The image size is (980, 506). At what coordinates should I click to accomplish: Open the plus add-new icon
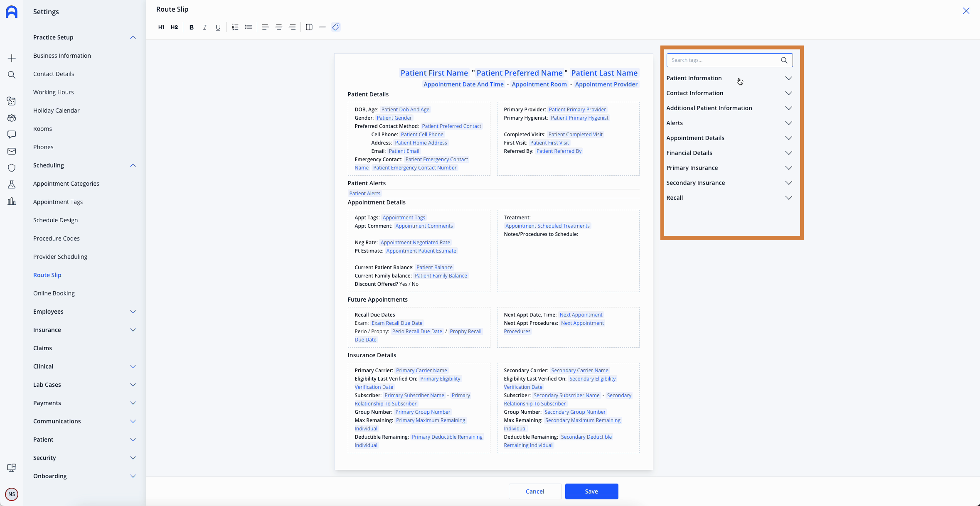coord(12,58)
